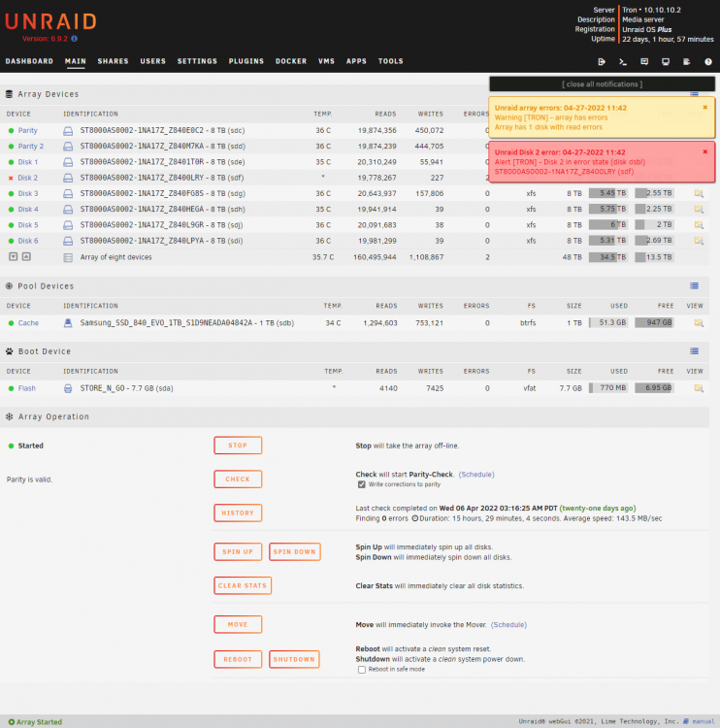Viewport: 720px width, 728px height.
Task: Open the Cache device link
Action: [28, 323]
